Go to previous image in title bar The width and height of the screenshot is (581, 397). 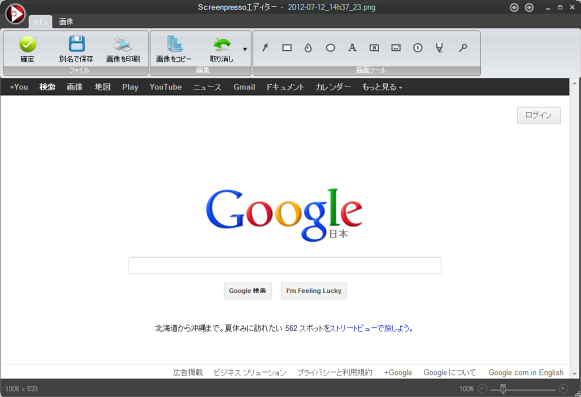[x=514, y=7]
